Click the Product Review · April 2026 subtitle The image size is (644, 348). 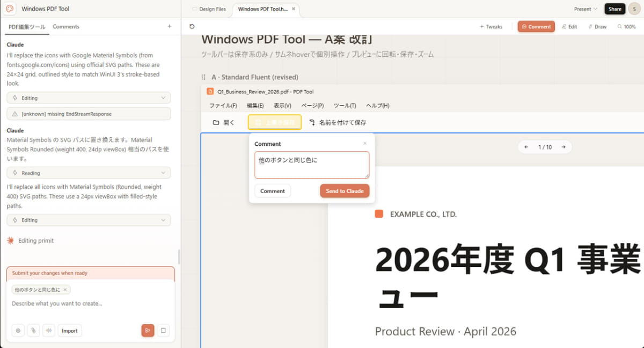445,331
